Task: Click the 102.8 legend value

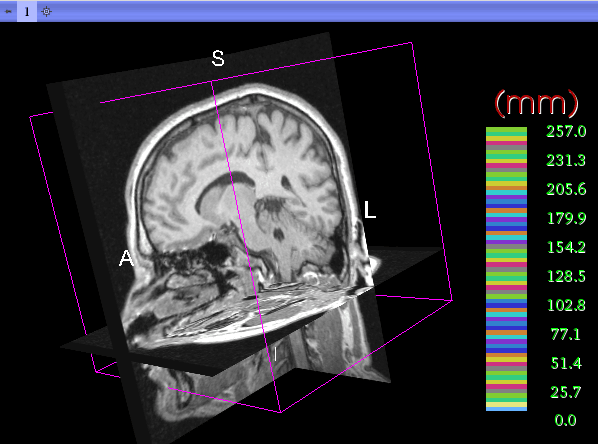Action: pyautogui.click(x=566, y=305)
